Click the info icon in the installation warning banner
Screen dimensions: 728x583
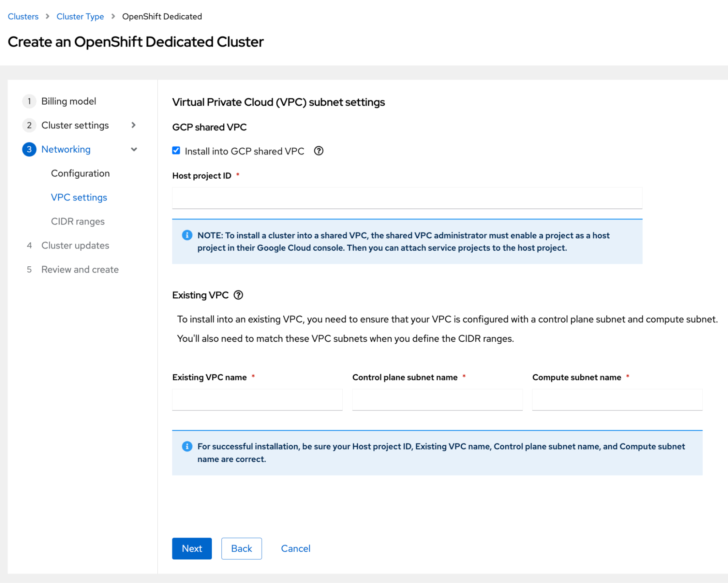point(187,446)
